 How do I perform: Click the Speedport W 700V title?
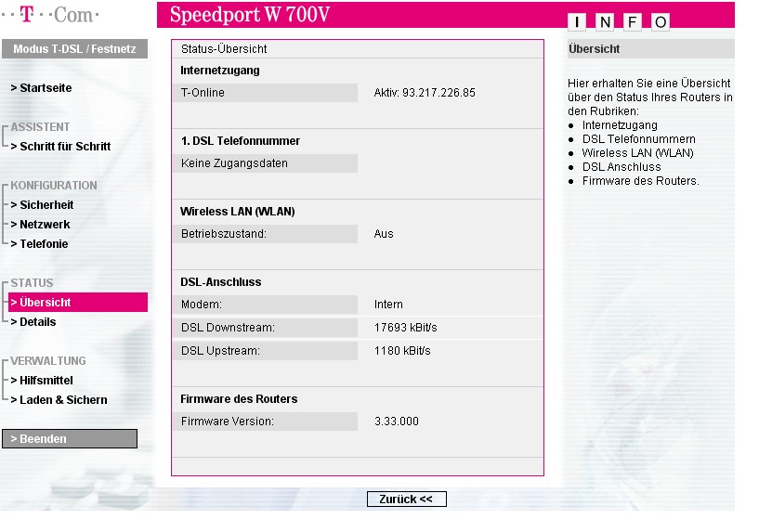coord(250,15)
